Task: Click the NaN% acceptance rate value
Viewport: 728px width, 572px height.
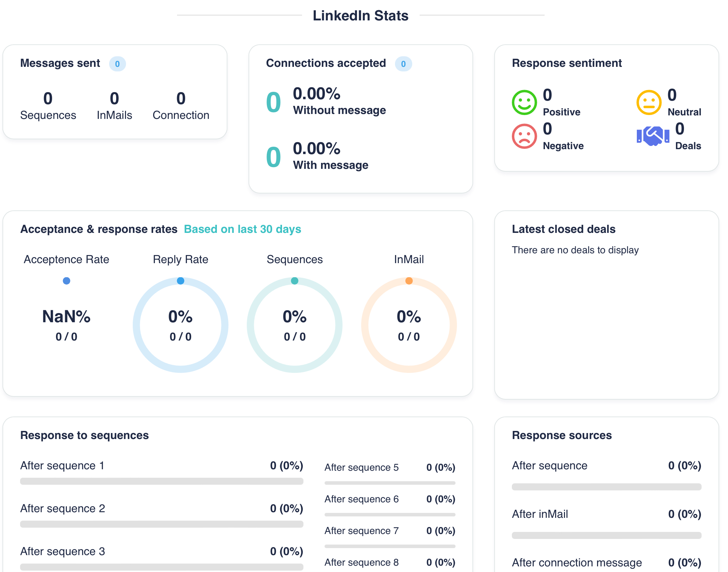Action: (67, 317)
